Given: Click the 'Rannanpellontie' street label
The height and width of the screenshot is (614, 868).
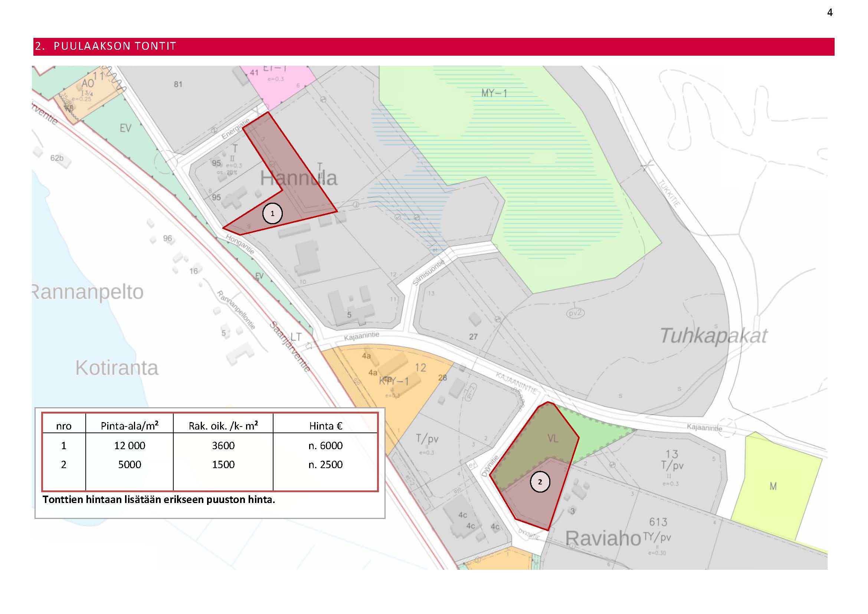Looking at the screenshot, I should point(237,310).
